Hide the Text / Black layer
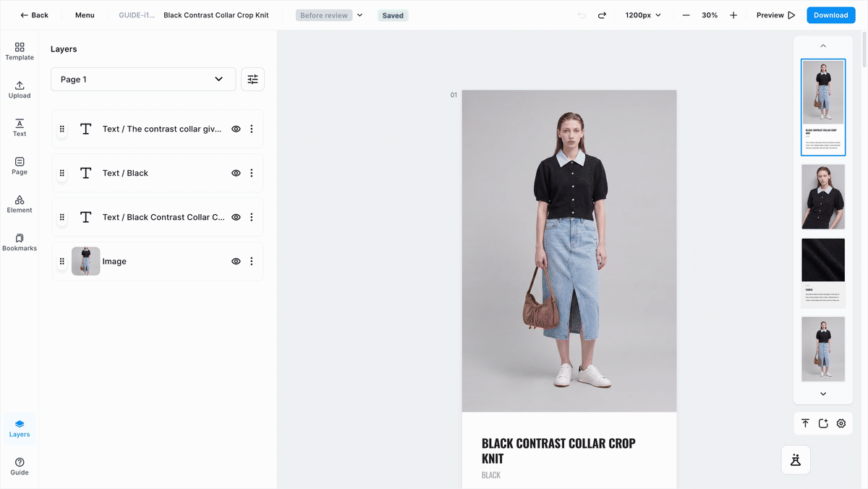Viewport: 868px width, 489px height. coord(236,173)
